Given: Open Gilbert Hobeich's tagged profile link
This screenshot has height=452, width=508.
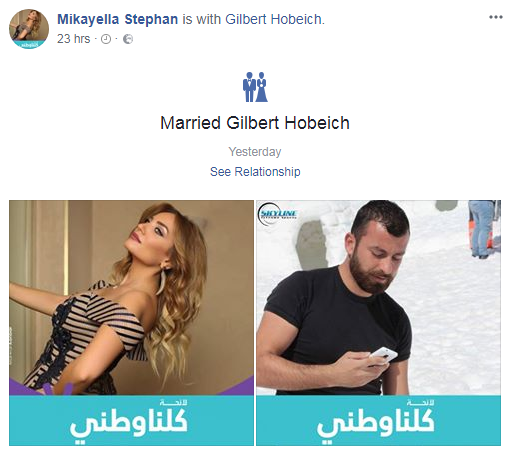Looking at the screenshot, I should [x=273, y=19].
